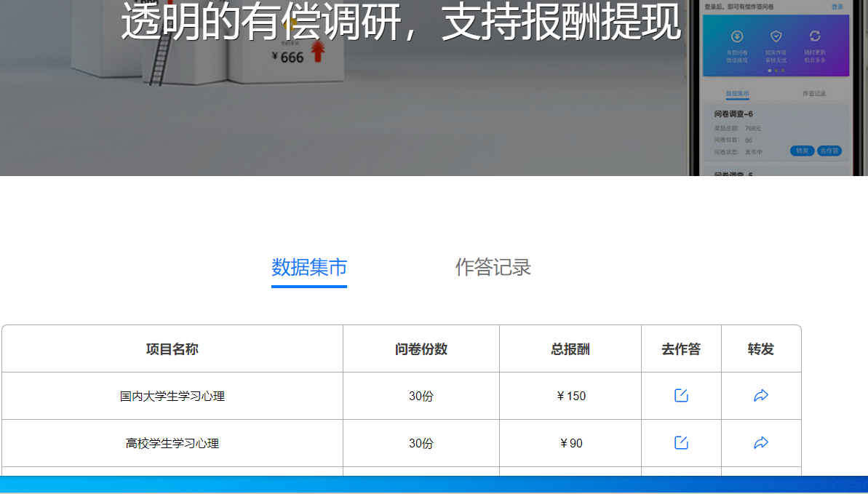
Task: Select the second carousel dot in the banner
Action: coord(776,69)
